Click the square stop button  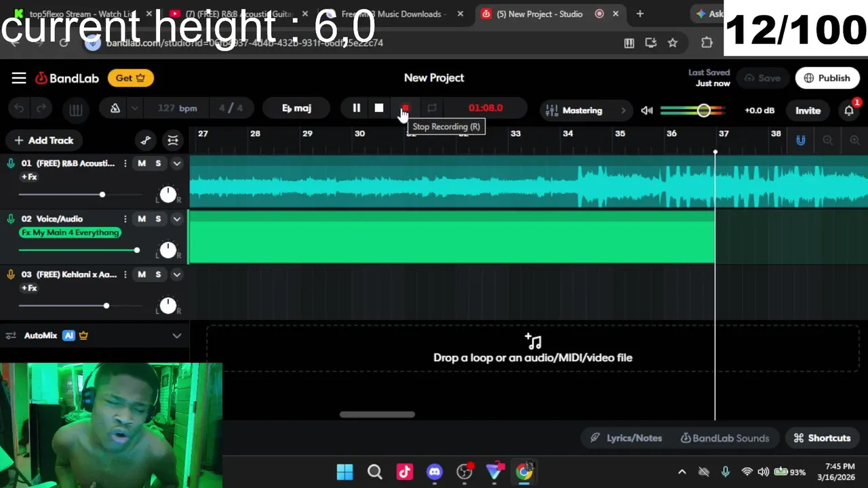click(x=379, y=108)
